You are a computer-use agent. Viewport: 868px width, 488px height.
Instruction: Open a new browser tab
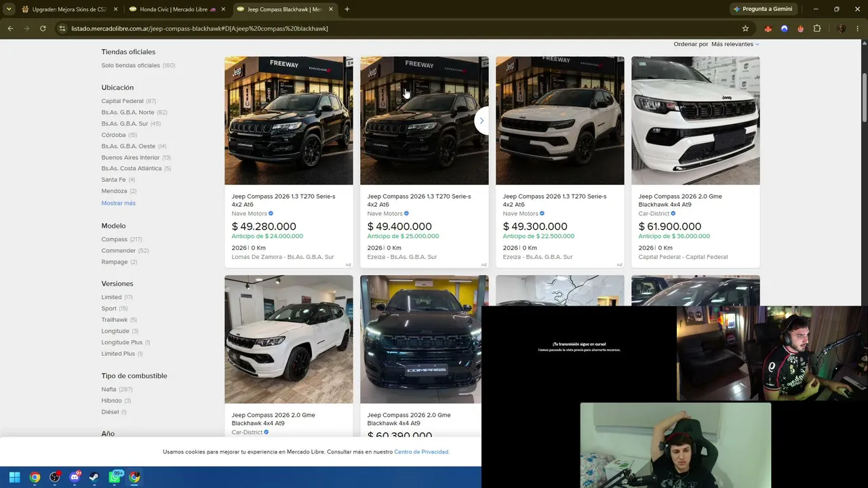tap(347, 9)
